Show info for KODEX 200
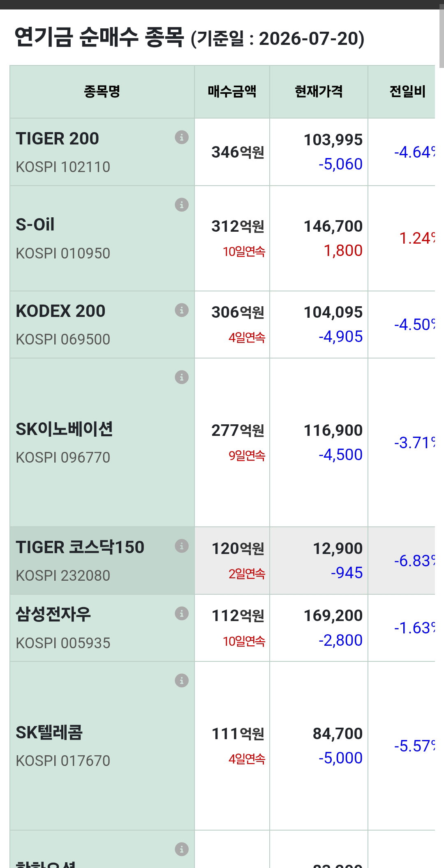444x868 pixels. click(x=182, y=310)
